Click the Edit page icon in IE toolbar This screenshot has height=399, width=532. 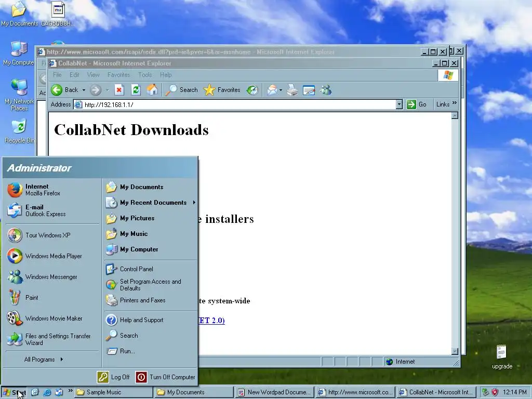(309, 90)
